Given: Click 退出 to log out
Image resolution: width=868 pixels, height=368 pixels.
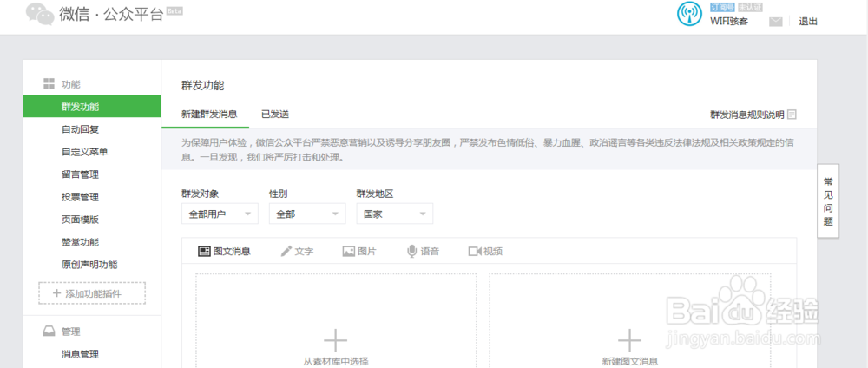Looking at the screenshot, I should pyautogui.click(x=807, y=22).
